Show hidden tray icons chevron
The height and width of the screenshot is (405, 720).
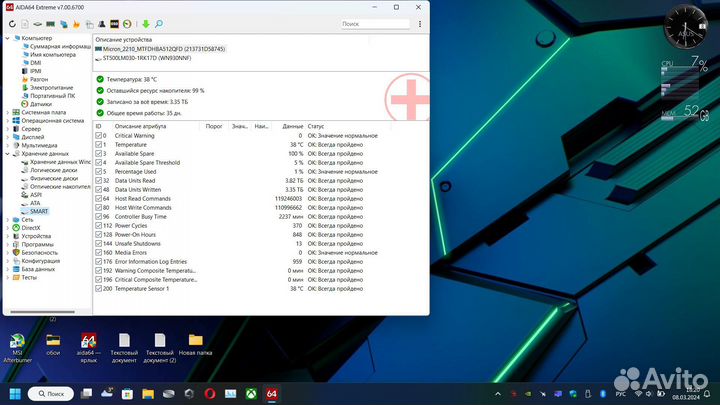tap(498, 394)
